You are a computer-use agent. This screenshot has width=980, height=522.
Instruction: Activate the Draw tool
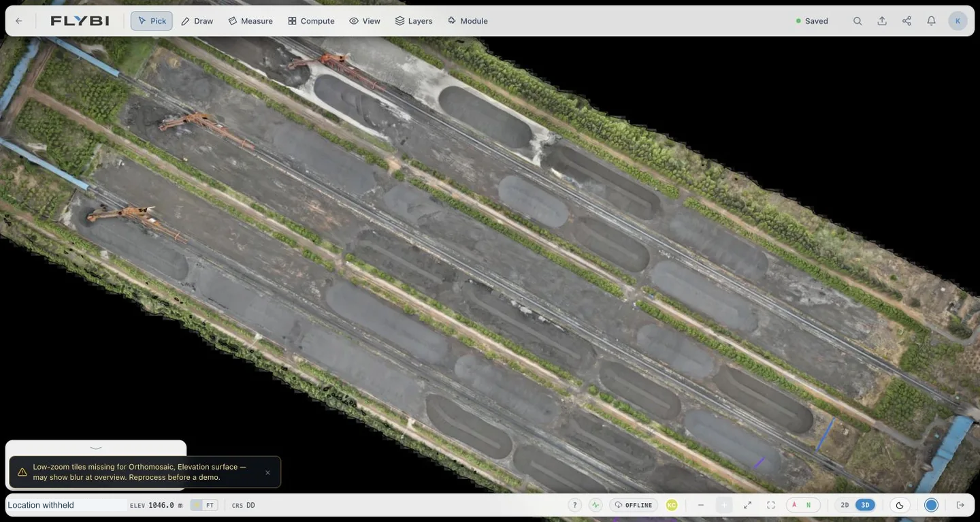click(197, 21)
